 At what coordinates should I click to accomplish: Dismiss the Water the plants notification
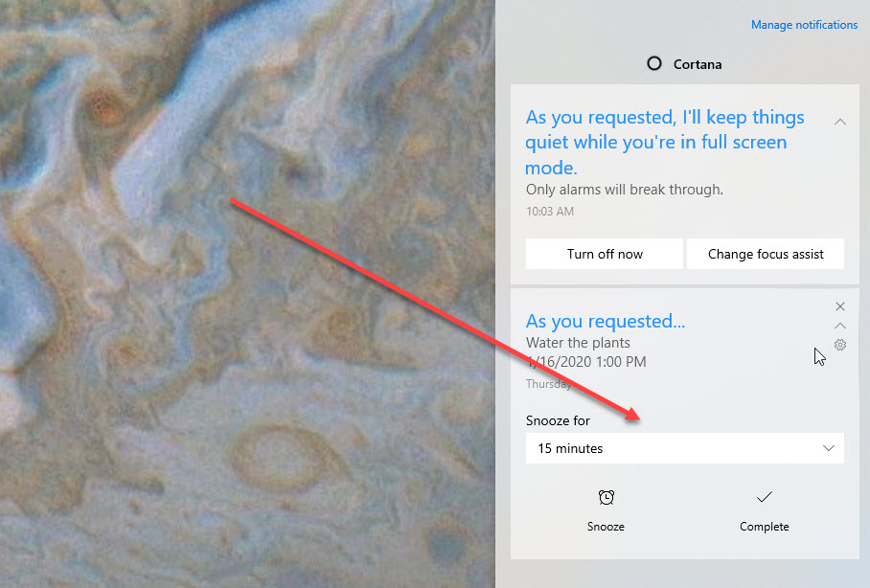point(840,306)
